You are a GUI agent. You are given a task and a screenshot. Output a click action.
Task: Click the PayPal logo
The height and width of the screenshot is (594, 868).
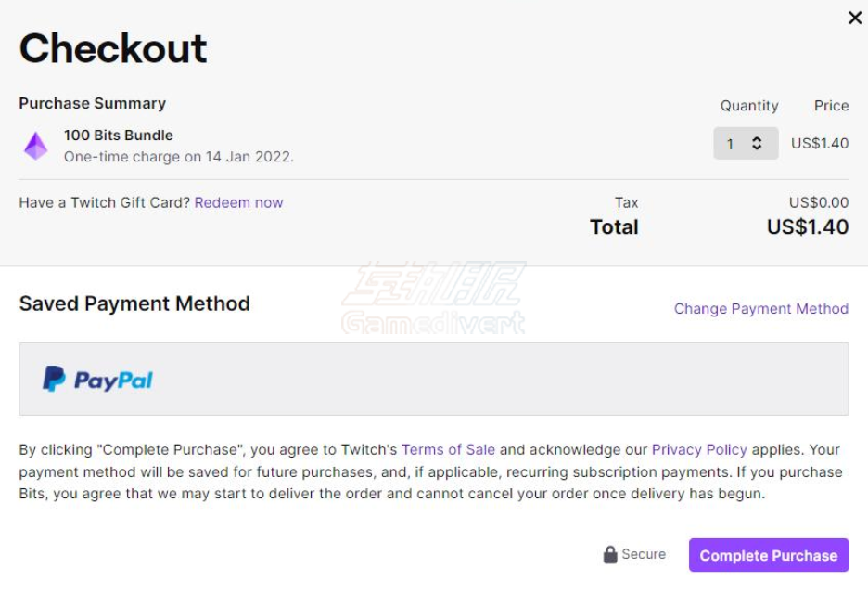point(97,379)
